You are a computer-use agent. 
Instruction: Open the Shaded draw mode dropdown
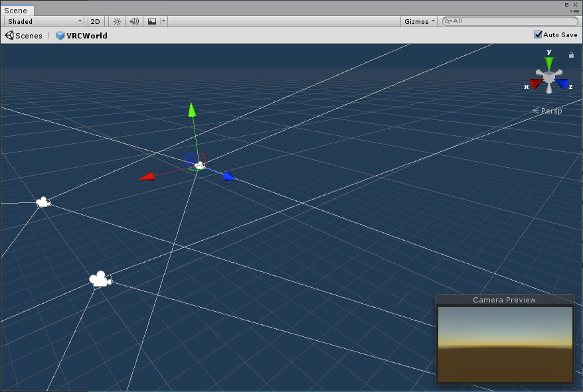(44, 21)
